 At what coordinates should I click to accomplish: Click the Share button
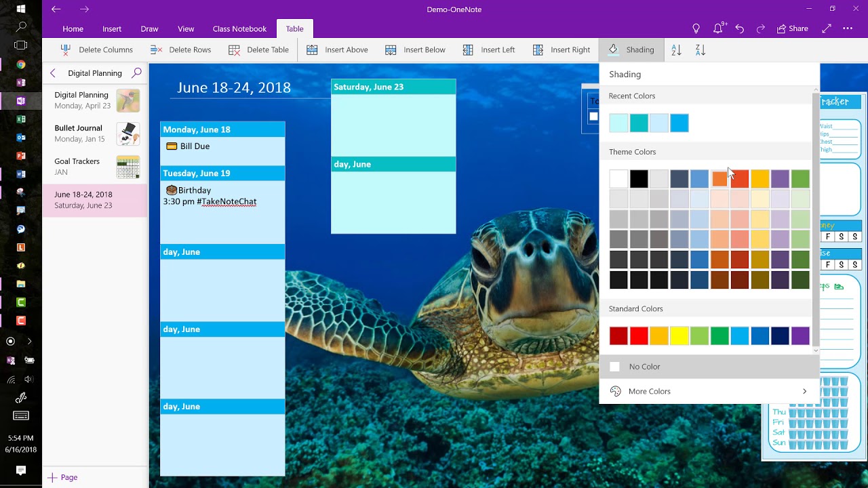point(792,28)
